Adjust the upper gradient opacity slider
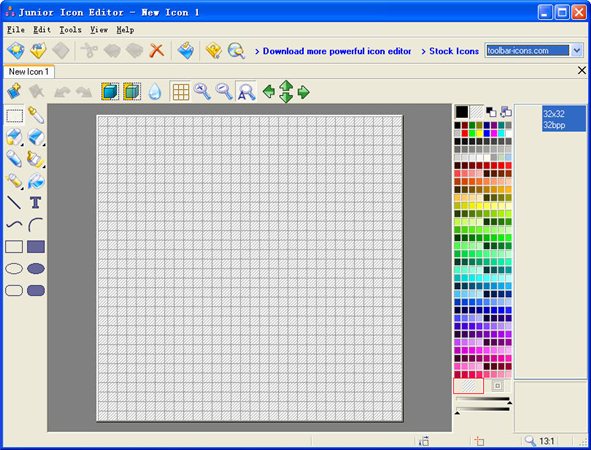 (x=482, y=399)
